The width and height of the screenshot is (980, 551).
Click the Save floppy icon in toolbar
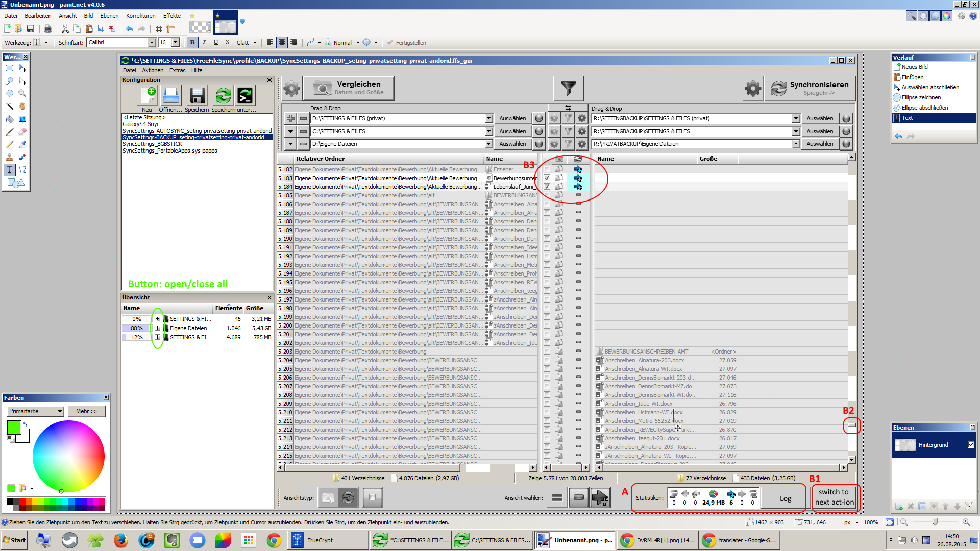31,29
